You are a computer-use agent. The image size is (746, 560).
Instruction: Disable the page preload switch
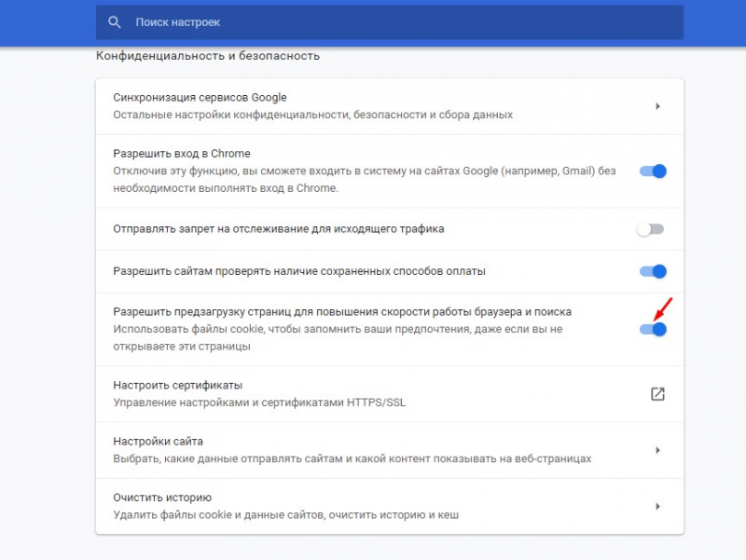(653, 329)
